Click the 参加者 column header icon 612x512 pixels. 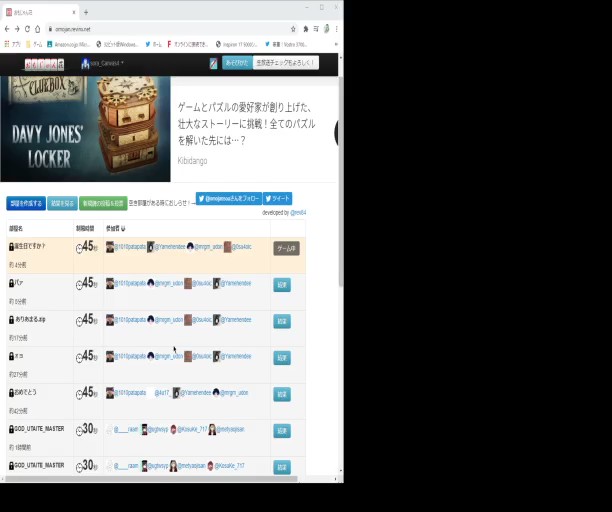(123, 229)
